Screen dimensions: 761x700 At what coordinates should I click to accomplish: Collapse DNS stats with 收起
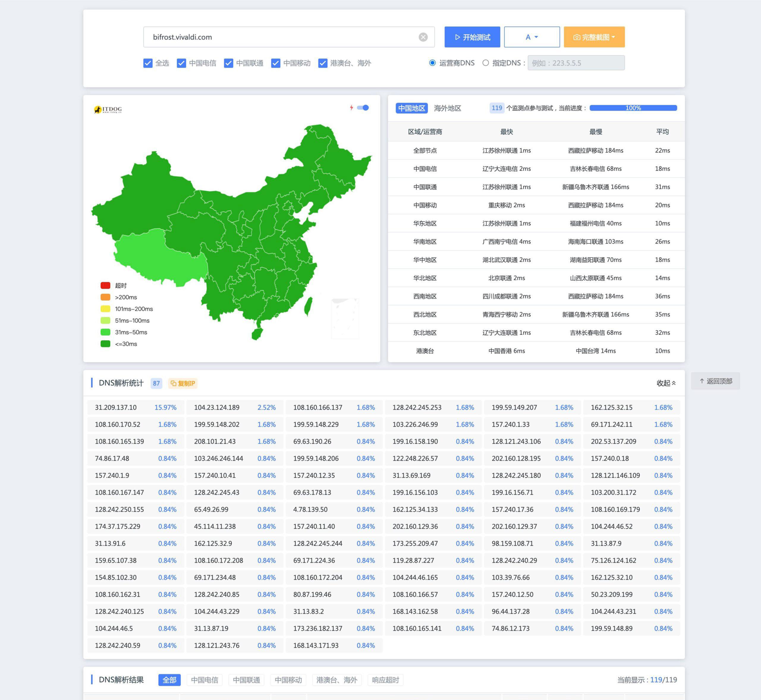coord(666,383)
